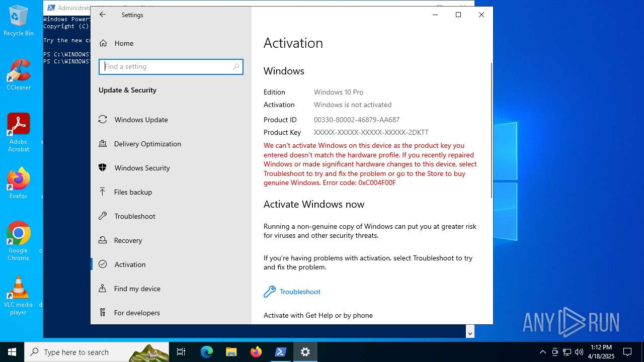
Task: Click the Windows Update refresh icon
Action: (103, 119)
